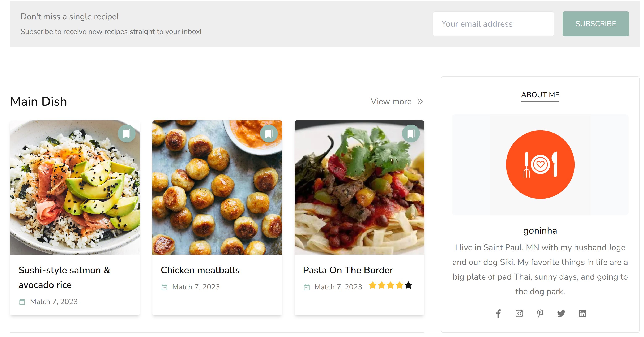Bookmark the Sushi-style salmon recipe
Screen dimensions: 644x337
[x=127, y=134]
